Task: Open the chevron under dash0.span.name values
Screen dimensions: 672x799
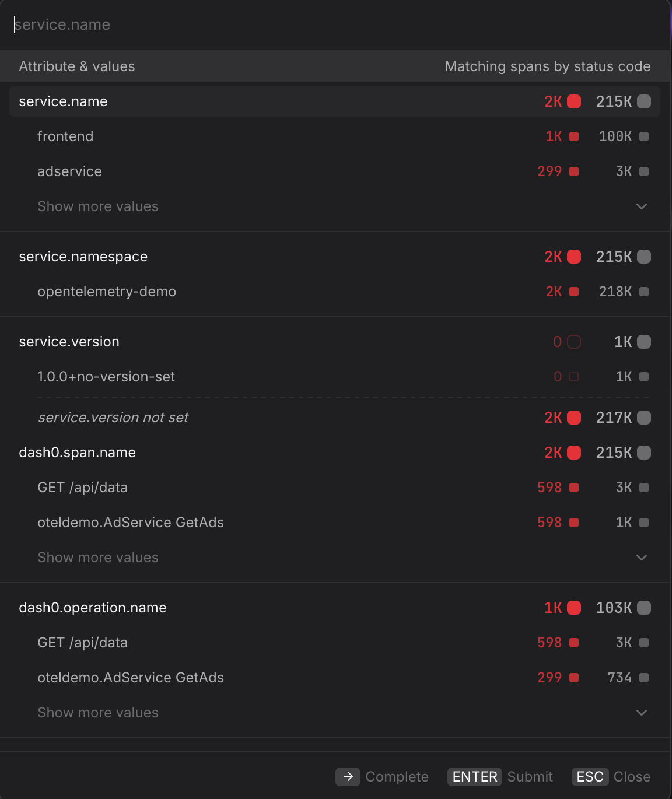Action: point(642,557)
